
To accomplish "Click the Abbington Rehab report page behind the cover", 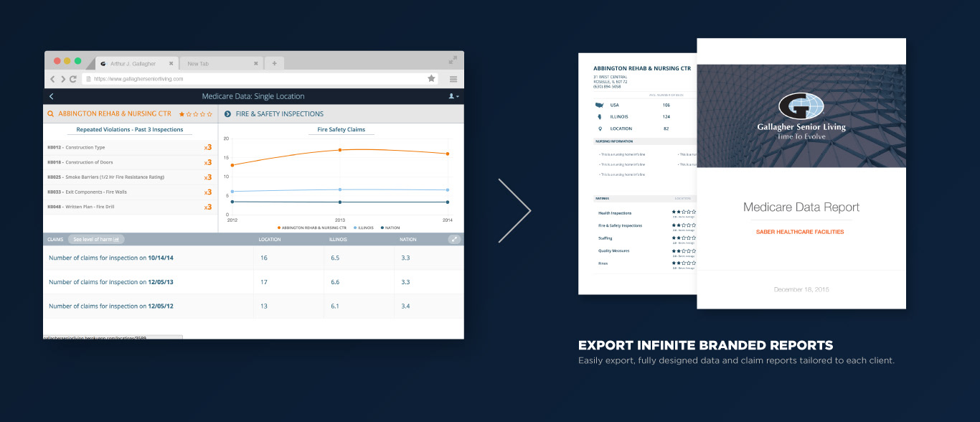I will [x=638, y=174].
